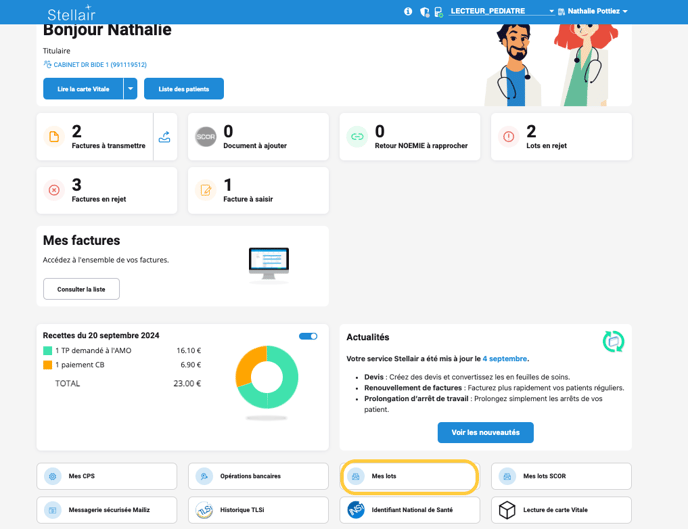Click the security shield icon in header
Screen dimensions: 688x529
click(424, 12)
